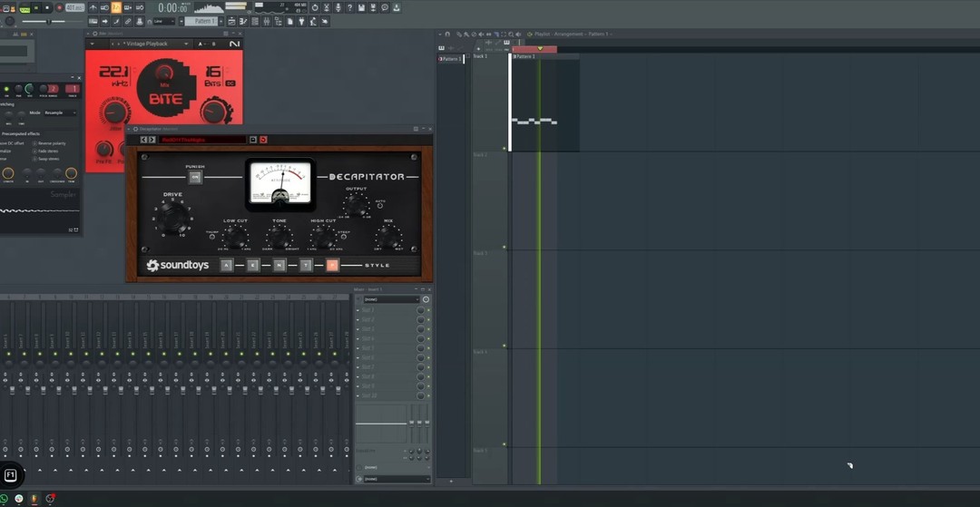This screenshot has width=980, height=507.
Task: Select the playlist mute tool speaker icon
Action: (481, 34)
